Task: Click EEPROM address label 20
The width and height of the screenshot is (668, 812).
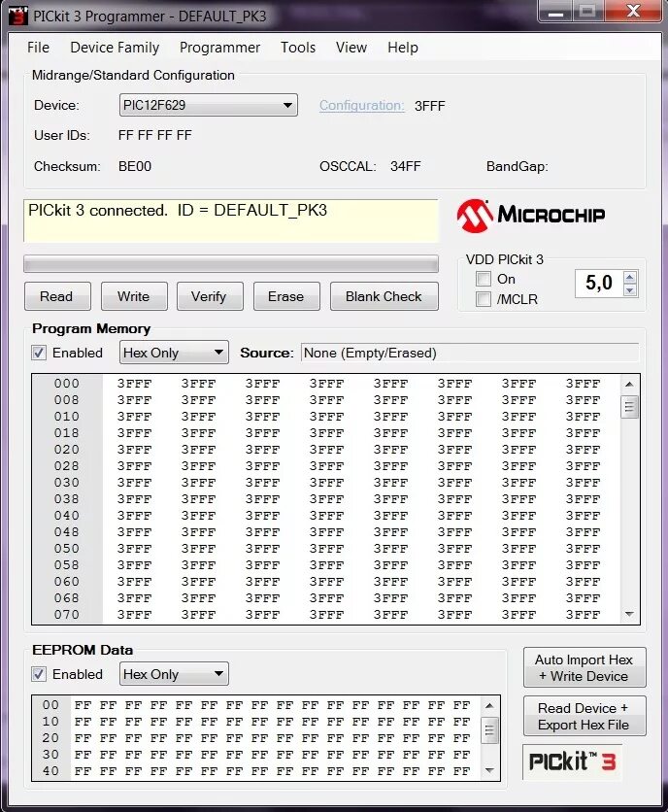Action: pos(50,738)
